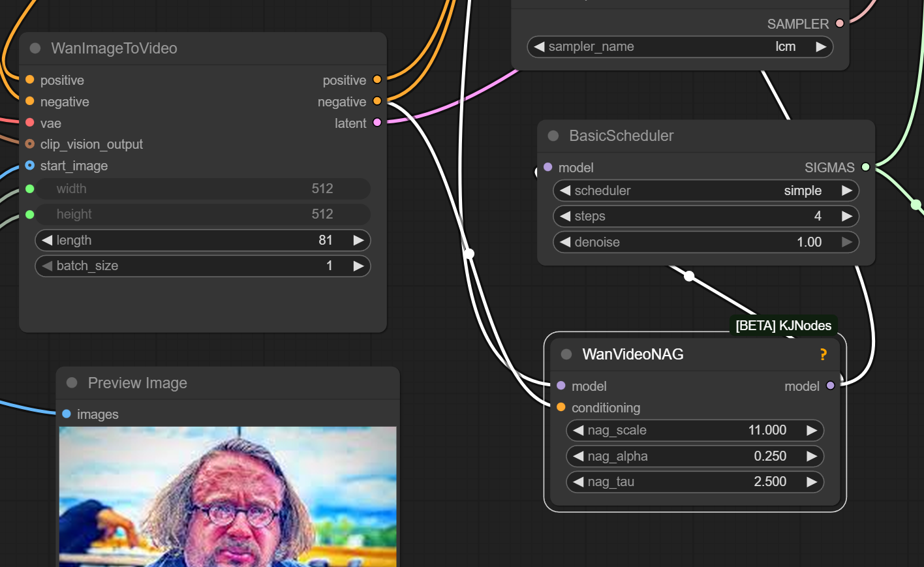Click the nag_tau value 2.500

click(770, 482)
